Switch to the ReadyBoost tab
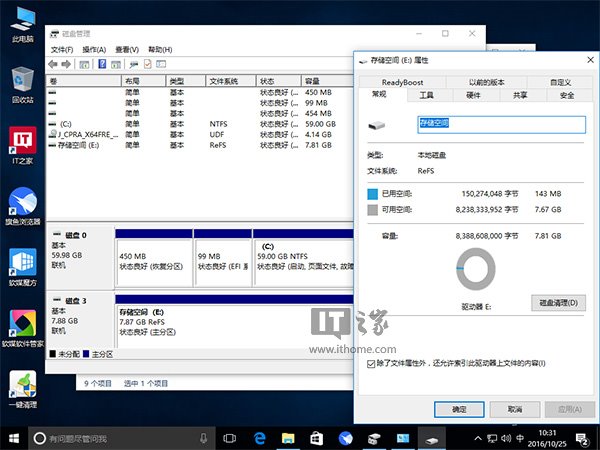Image resolution: width=600 pixels, height=450 pixels. pyautogui.click(x=404, y=82)
